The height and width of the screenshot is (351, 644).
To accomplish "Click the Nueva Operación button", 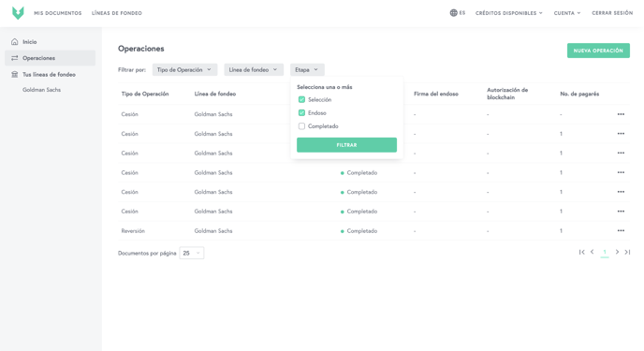I will coord(598,51).
